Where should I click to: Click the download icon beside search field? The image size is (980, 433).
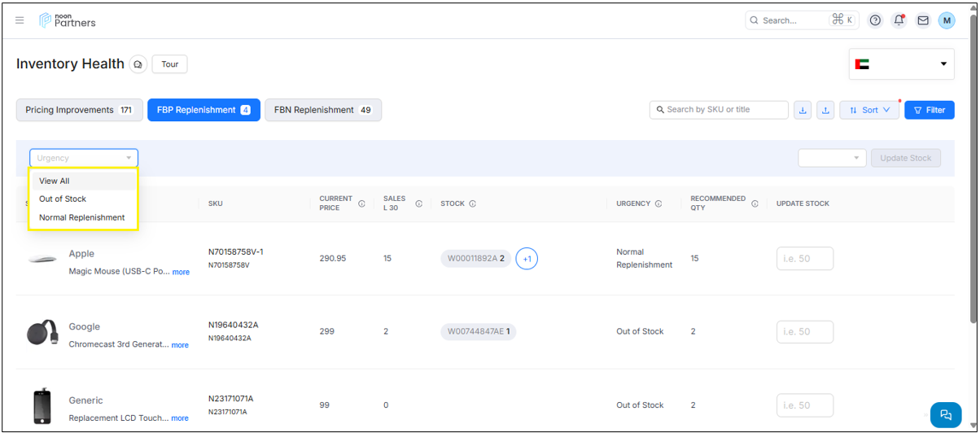[x=803, y=110]
